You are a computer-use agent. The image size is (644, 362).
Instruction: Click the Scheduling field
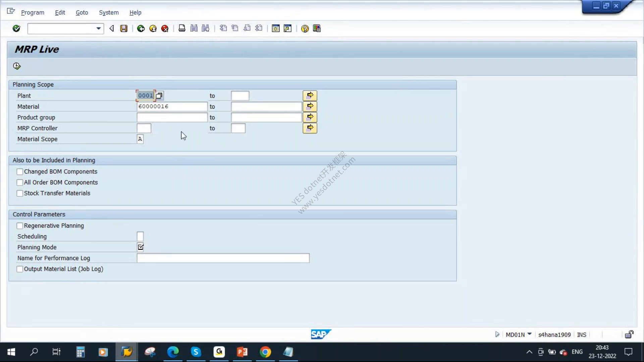pos(140,237)
